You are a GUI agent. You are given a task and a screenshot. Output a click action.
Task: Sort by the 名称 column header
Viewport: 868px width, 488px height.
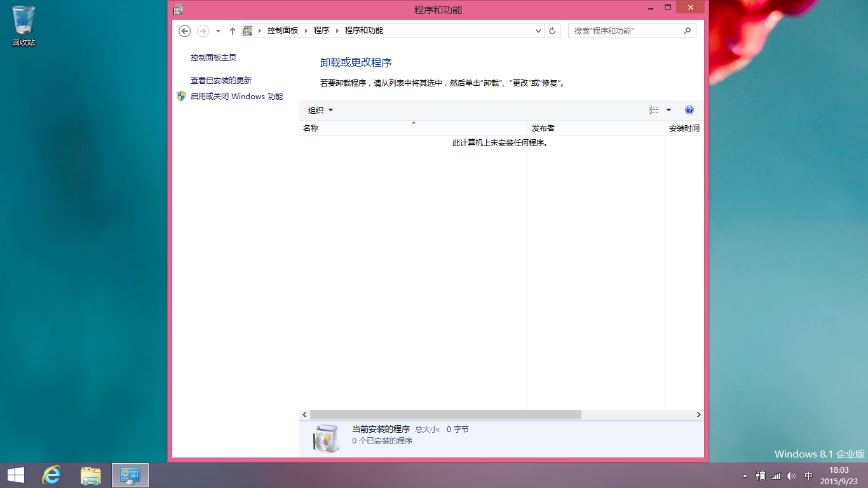pos(414,128)
